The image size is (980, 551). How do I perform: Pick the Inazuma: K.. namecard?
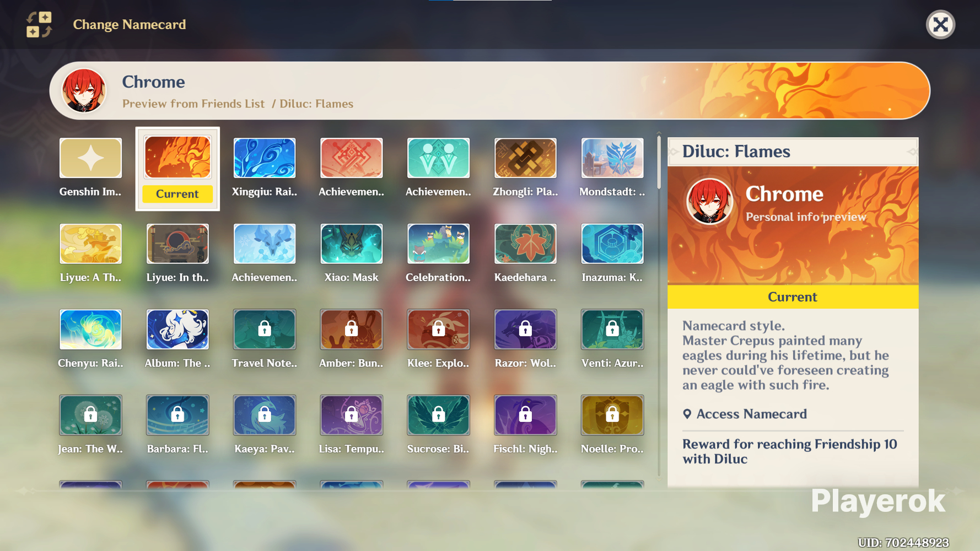(x=612, y=244)
